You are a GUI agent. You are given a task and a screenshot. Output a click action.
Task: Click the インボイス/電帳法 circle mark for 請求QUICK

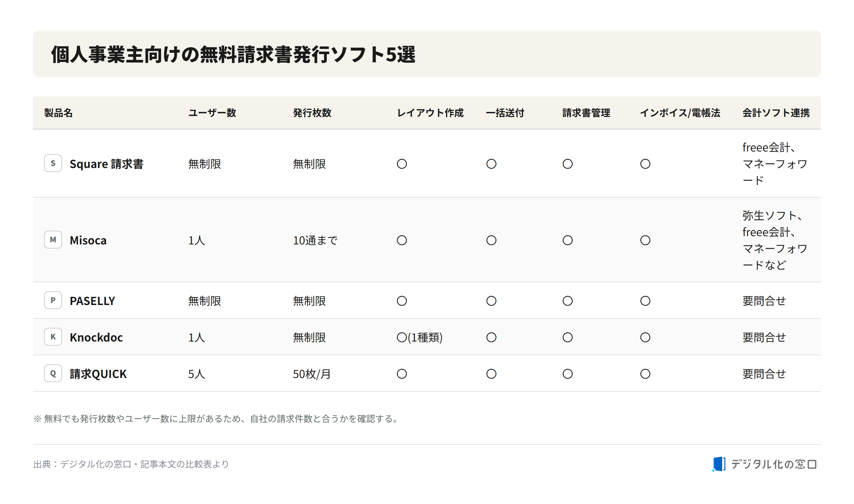(x=645, y=374)
